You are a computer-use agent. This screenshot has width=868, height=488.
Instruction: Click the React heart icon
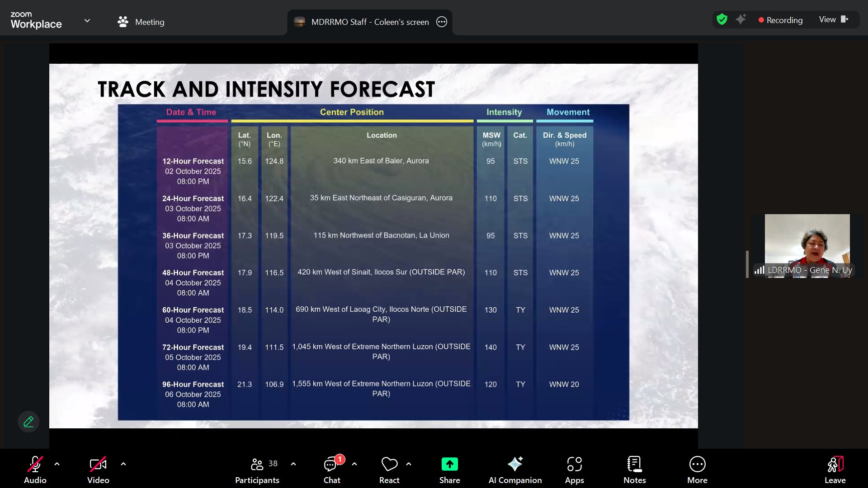[389, 464]
